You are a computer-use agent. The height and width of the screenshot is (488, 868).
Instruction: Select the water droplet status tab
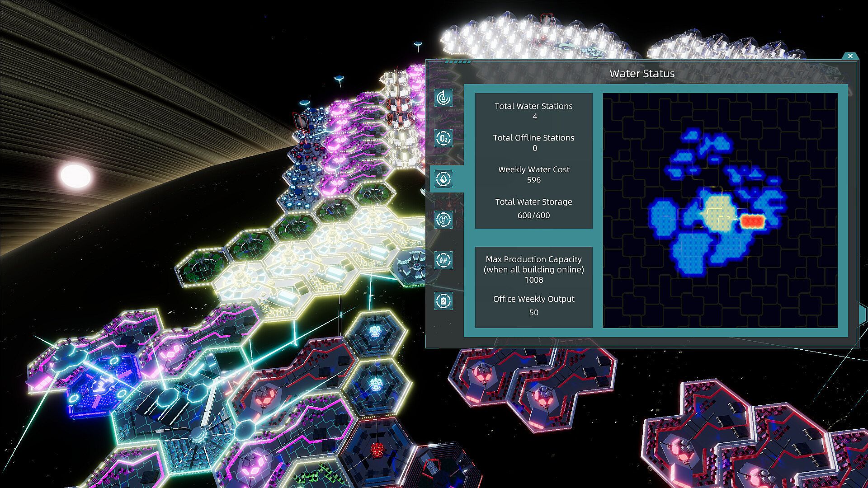(443, 179)
